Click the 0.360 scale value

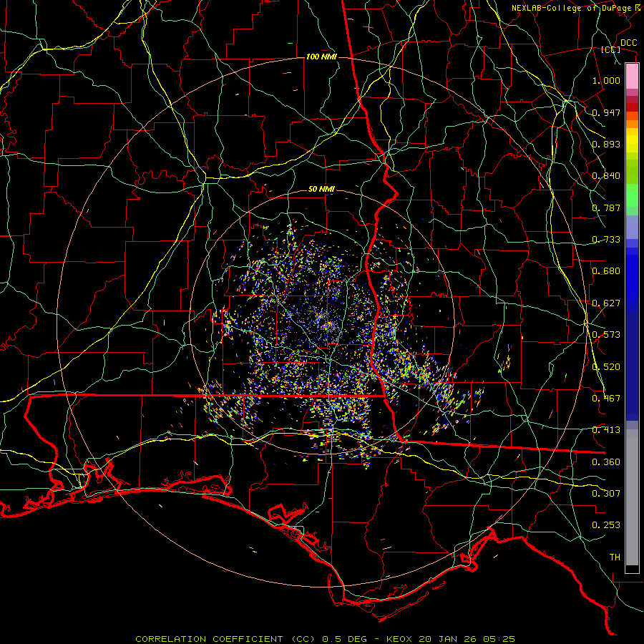pyautogui.click(x=606, y=462)
